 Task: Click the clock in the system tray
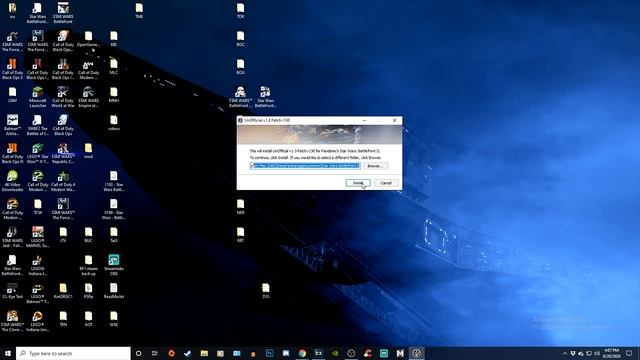coord(611,353)
